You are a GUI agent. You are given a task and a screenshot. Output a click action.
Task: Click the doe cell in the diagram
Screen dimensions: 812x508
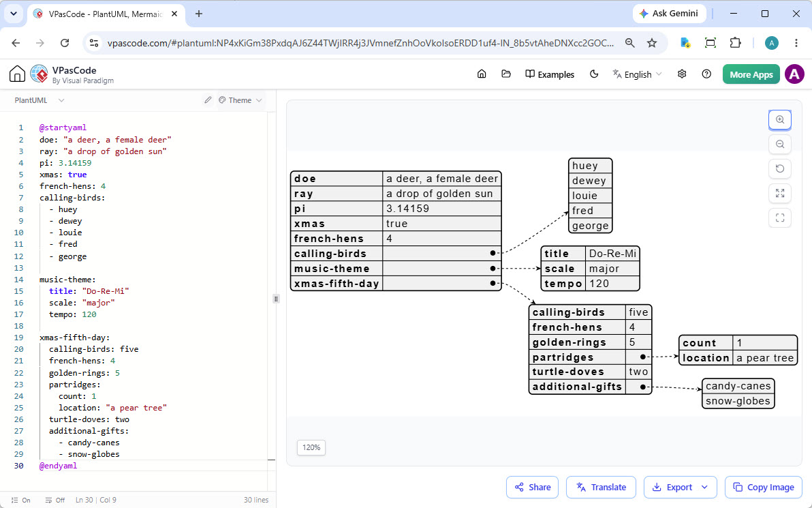(337, 179)
